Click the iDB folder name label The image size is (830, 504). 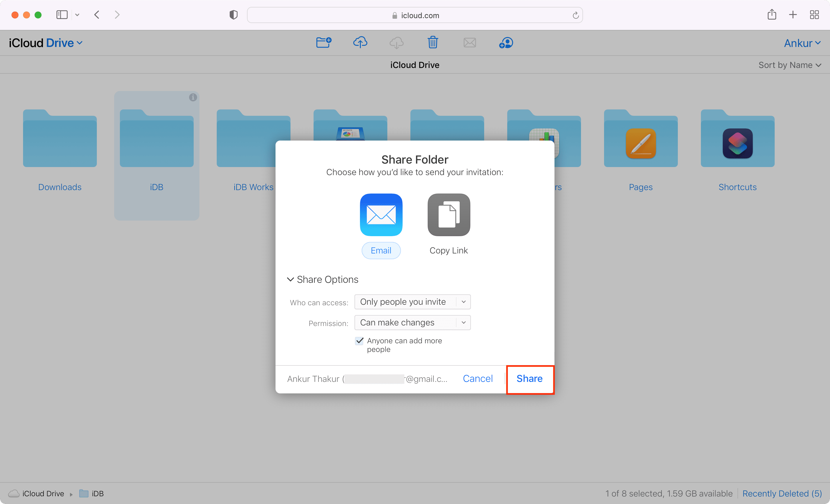tap(157, 187)
